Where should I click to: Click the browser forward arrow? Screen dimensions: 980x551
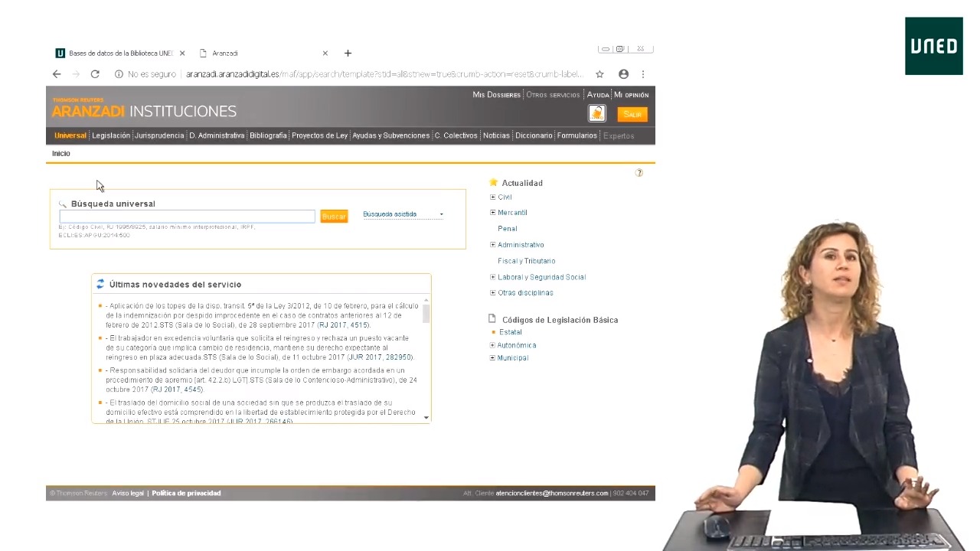(76, 74)
